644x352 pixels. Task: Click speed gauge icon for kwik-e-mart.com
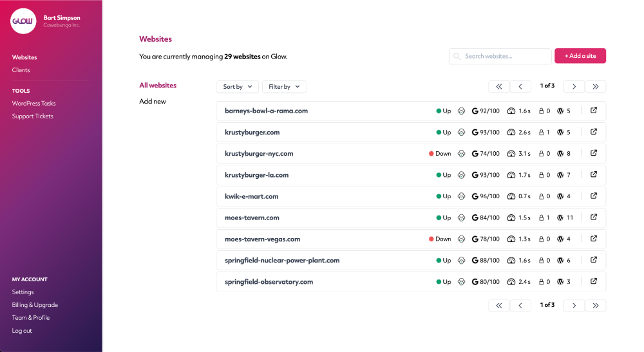(x=511, y=196)
